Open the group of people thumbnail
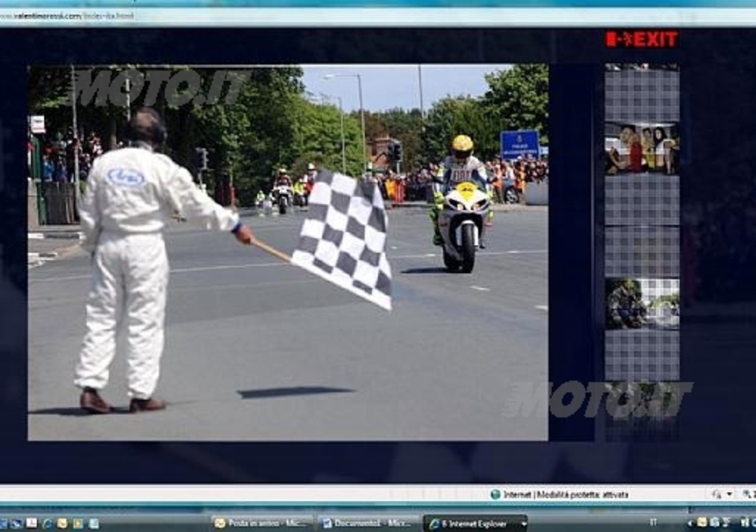 tap(641, 148)
